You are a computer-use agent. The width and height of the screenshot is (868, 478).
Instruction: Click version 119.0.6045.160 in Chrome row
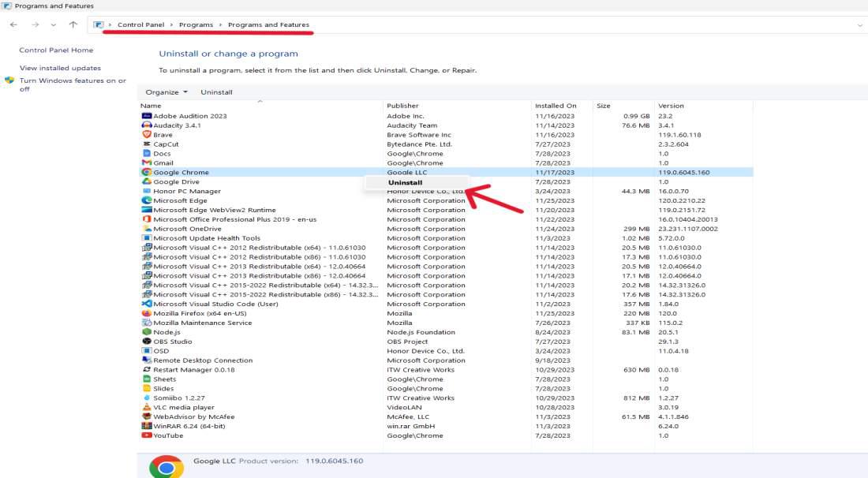coord(683,173)
